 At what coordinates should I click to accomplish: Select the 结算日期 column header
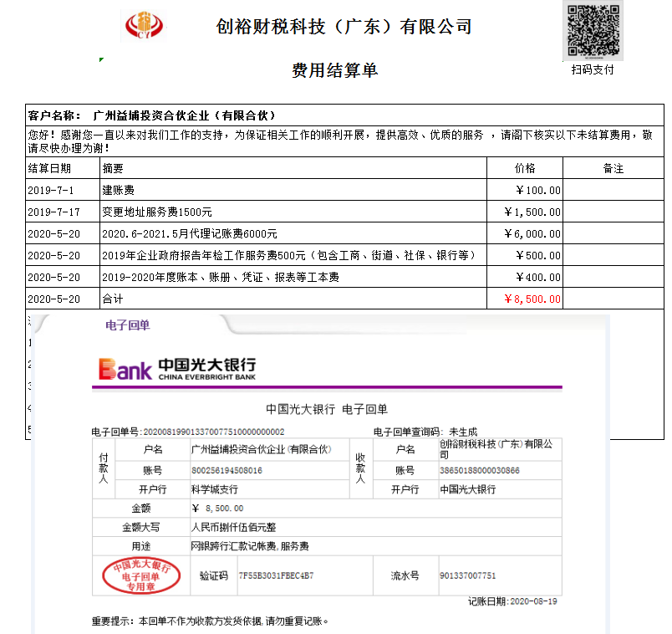63,168
